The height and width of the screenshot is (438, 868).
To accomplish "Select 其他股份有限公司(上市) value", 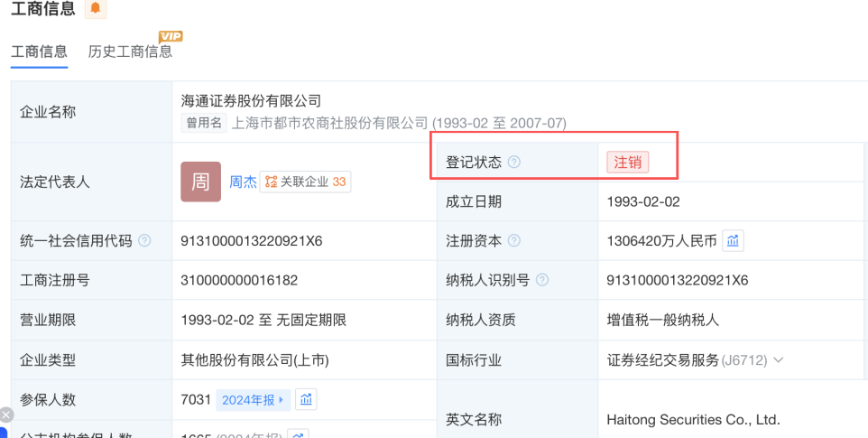I will coord(255,360).
